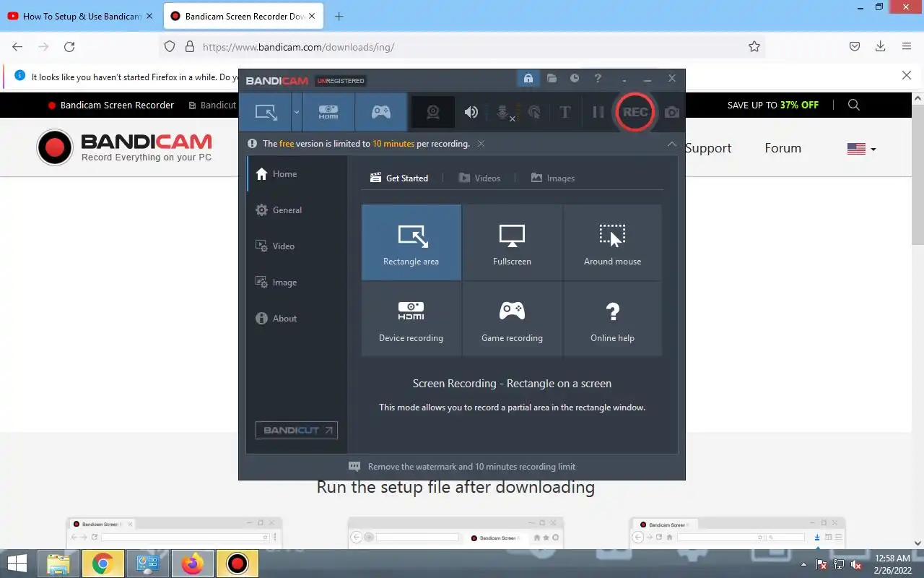Open Firefox from taskbar
Viewport: 924px width, 578px height.
click(192, 564)
